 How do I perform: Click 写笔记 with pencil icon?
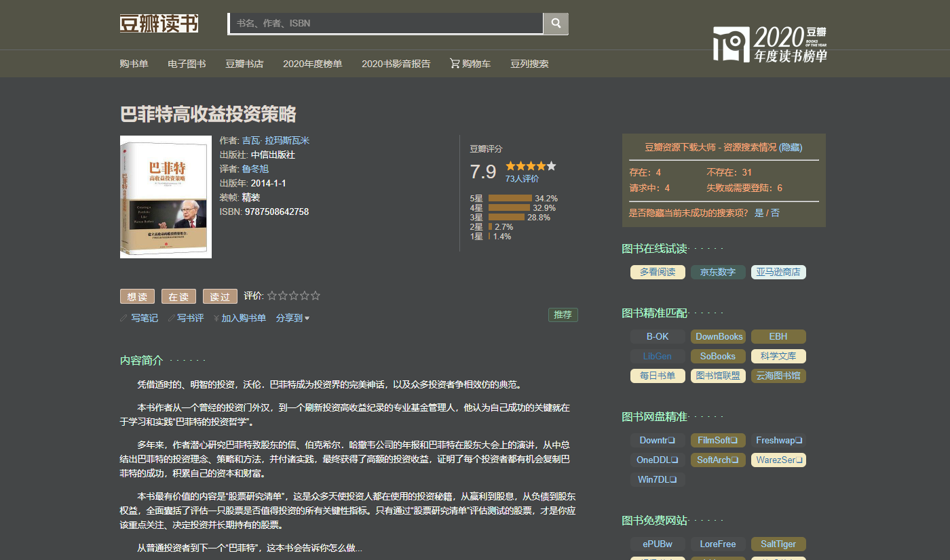coord(139,318)
